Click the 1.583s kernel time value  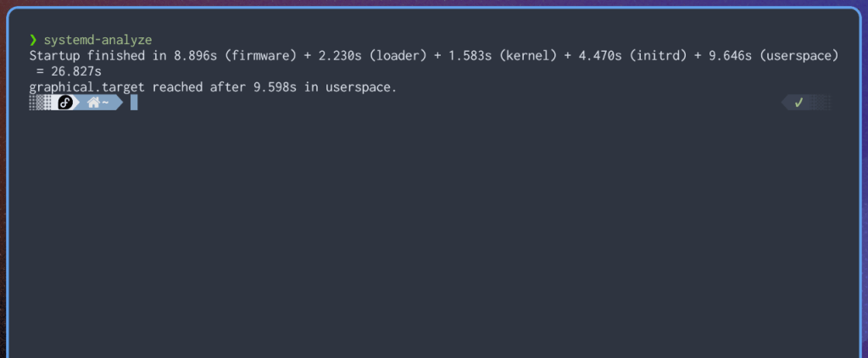point(467,56)
